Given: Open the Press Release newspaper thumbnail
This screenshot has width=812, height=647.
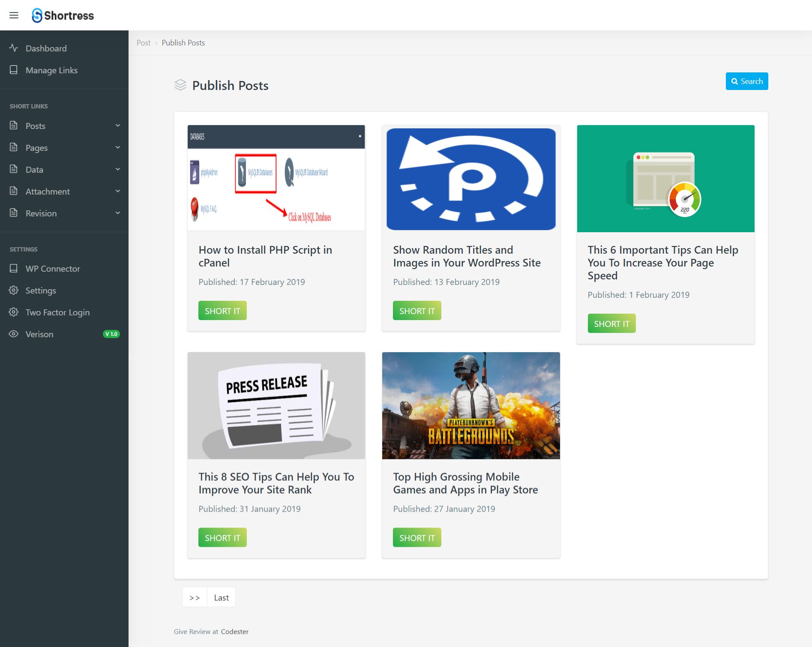Looking at the screenshot, I should coord(276,405).
